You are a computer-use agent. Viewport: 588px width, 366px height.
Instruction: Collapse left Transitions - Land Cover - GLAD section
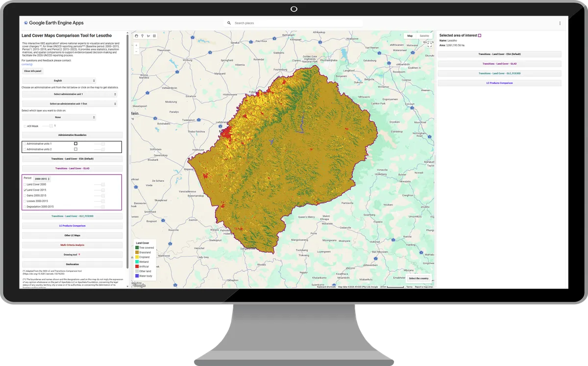click(72, 168)
